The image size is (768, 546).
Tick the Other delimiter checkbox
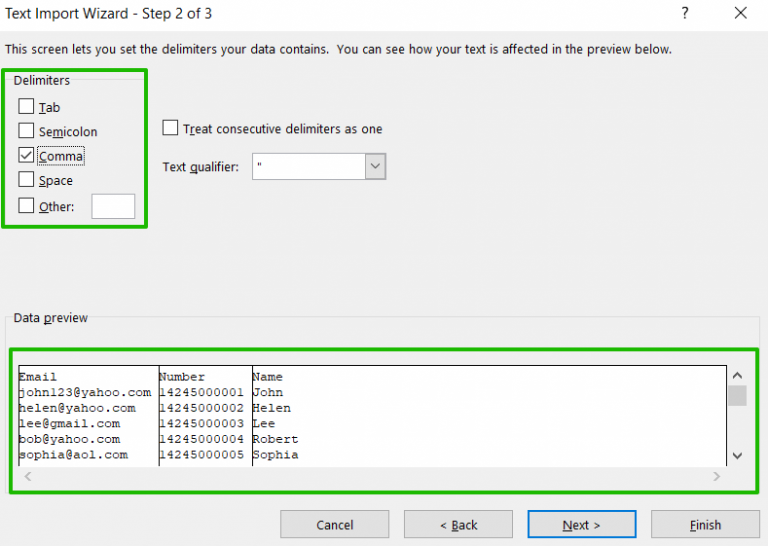click(26, 206)
